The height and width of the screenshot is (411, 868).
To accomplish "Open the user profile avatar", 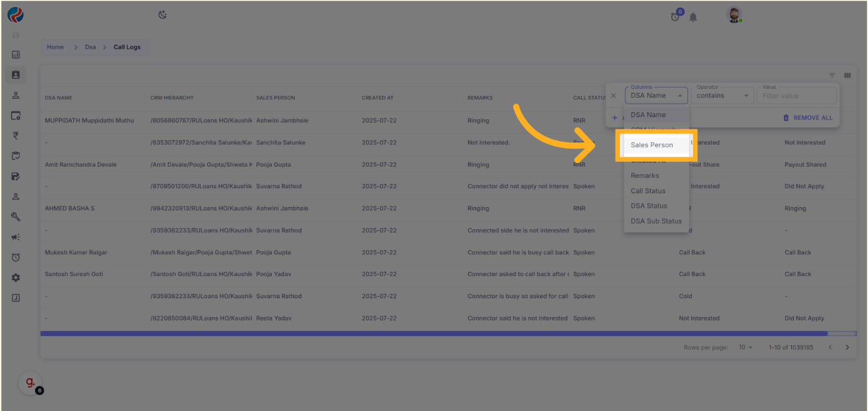I will [x=734, y=16].
